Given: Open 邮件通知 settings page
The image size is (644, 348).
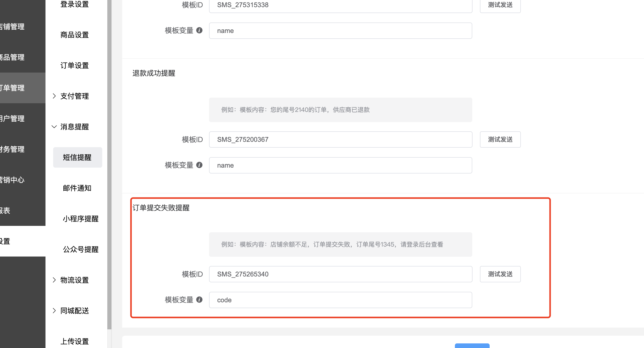Looking at the screenshot, I should (x=77, y=188).
